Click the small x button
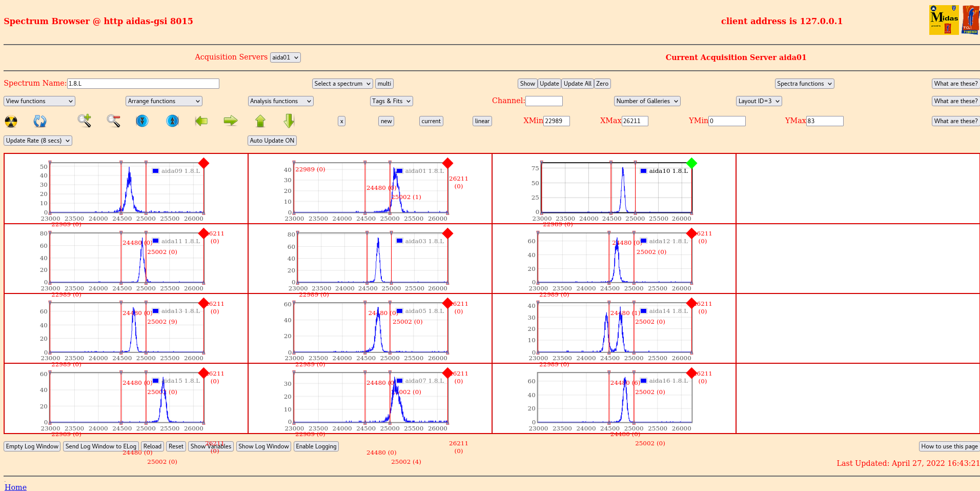Viewport: 980px width, 491px height. click(341, 121)
